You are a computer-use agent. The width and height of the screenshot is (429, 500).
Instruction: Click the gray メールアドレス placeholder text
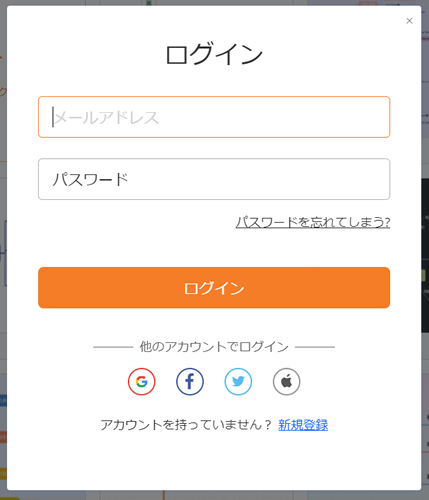106,117
